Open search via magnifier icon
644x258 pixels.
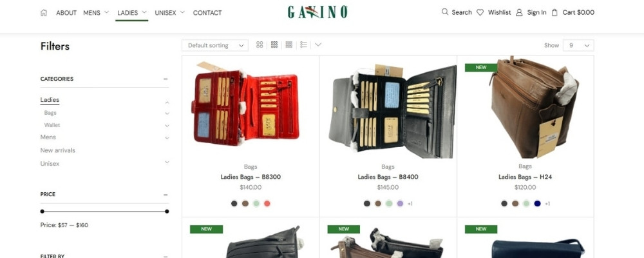tap(445, 12)
